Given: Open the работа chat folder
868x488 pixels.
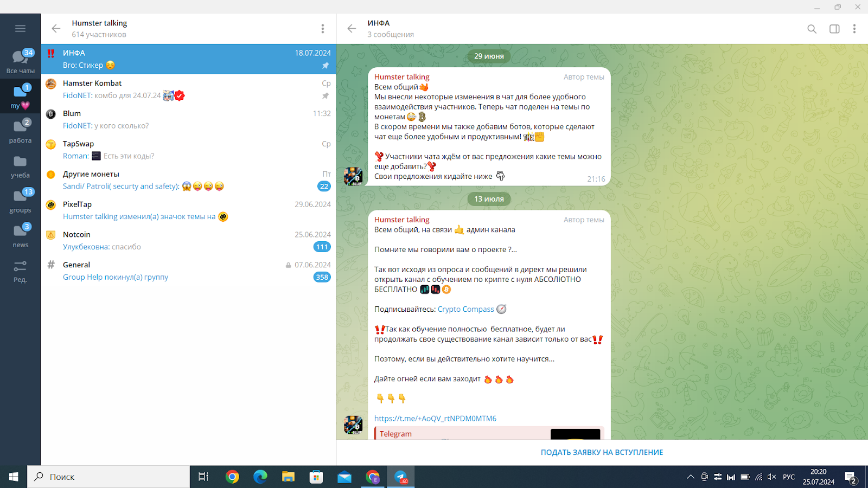Looking at the screenshot, I should coord(20,131).
